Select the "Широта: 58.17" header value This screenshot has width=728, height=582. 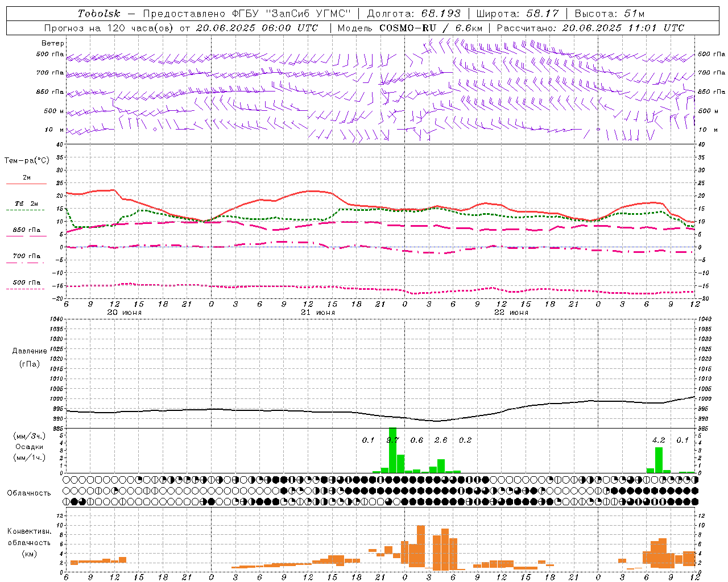tap(518, 14)
